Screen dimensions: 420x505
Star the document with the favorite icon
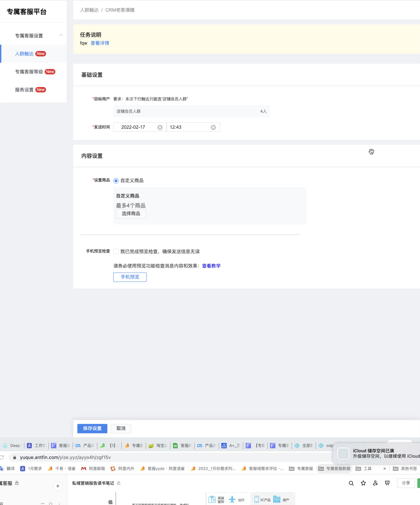click(363, 483)
